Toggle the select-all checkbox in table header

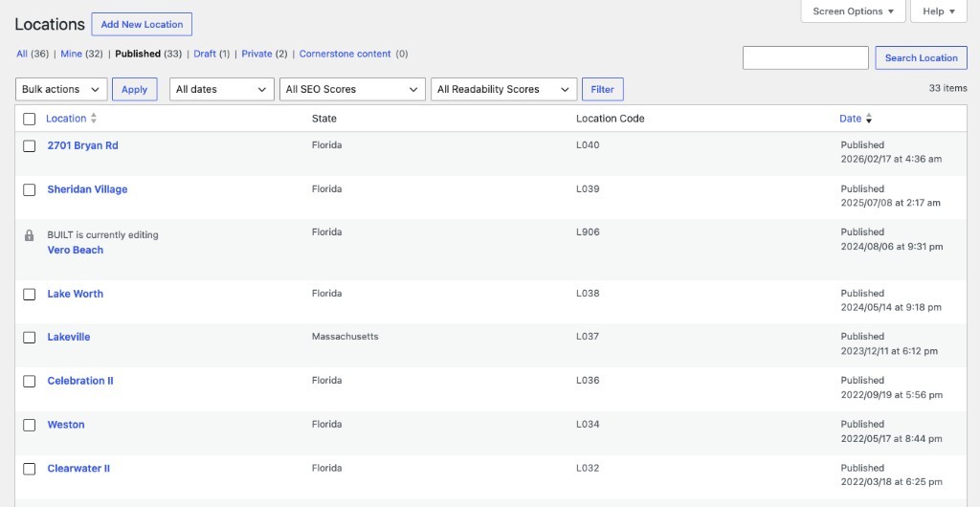coord(30,119)
